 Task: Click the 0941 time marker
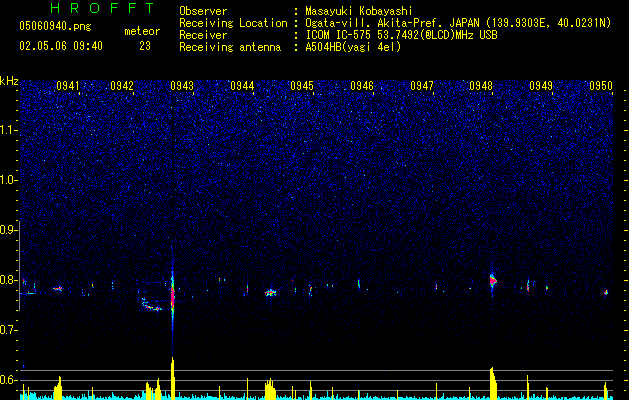click(67, 86)
